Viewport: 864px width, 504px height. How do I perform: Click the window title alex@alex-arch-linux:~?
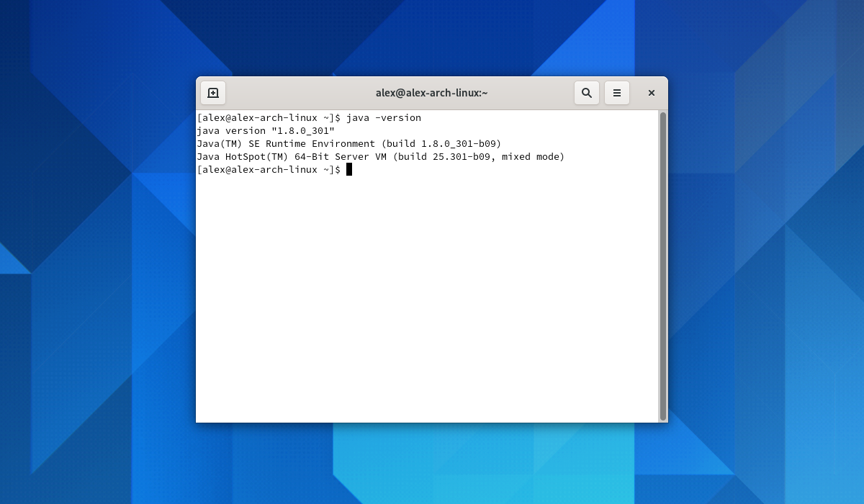(432, 93)
